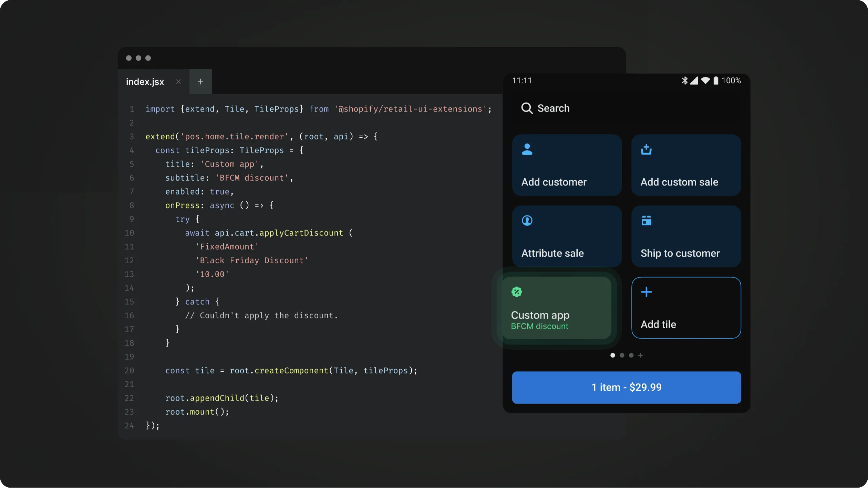
Task: Expand the carousel page indicator dots
Action: 641,355
